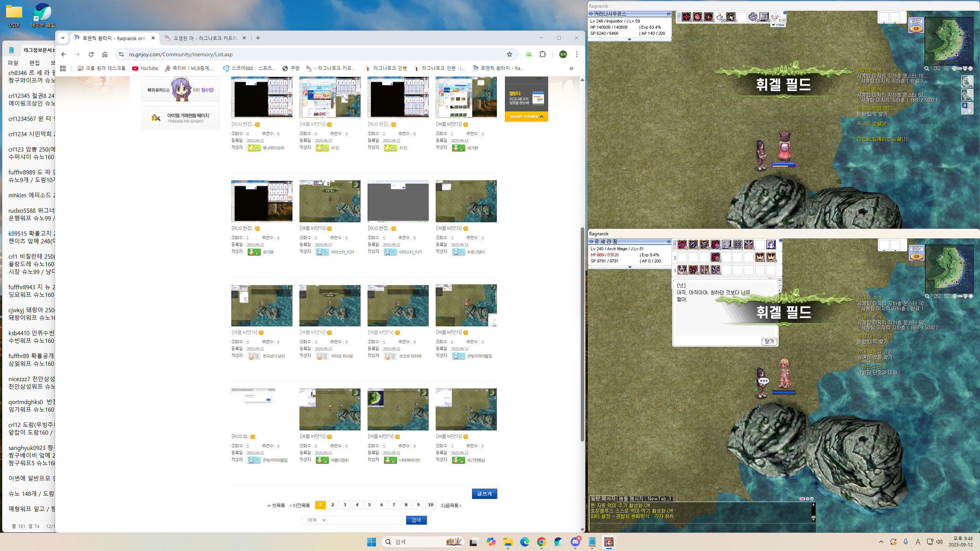
Task: Go to 다음목록 next page list
Action: (451, 505)
